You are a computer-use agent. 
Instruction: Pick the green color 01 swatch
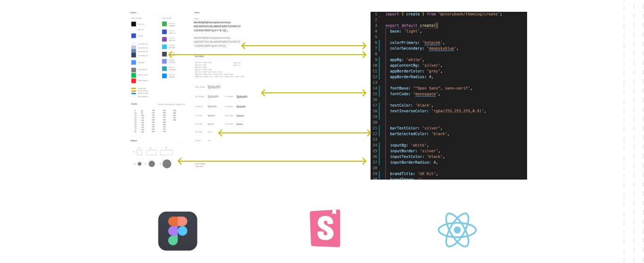tap(164, 24)
